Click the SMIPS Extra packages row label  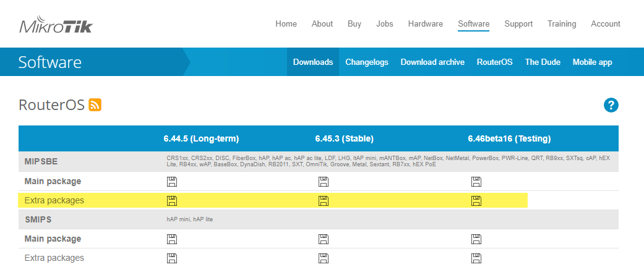click(54, 258)
